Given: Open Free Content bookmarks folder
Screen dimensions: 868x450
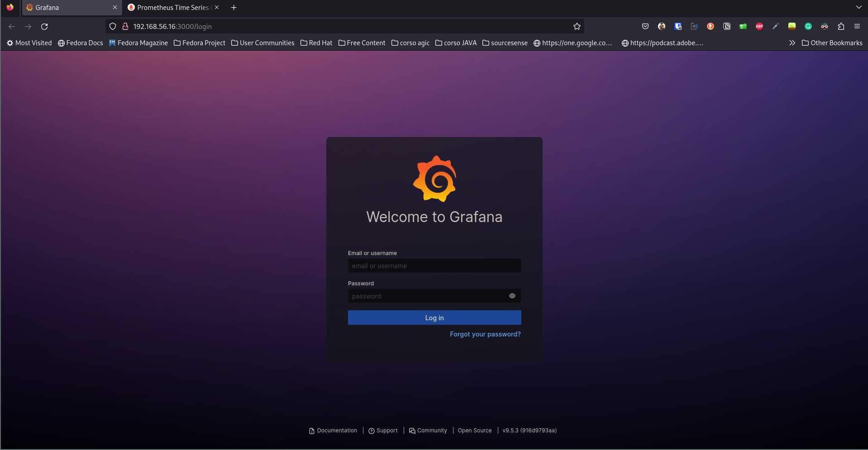Looking at the screenshot, I should pos(362,43).
